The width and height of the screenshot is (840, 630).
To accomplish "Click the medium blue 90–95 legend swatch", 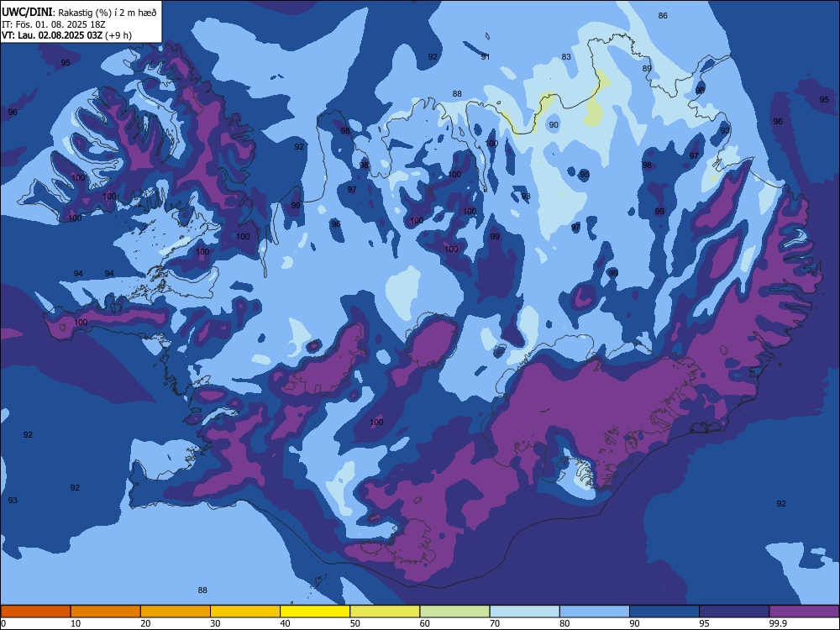I will (x=664, y=612).
